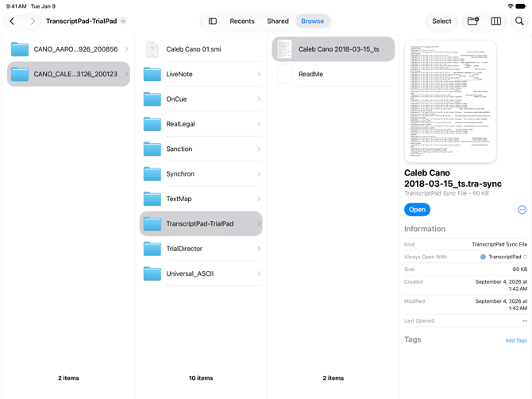
Task: Click the RealLegal folder icon
Action: coord(152,124)
